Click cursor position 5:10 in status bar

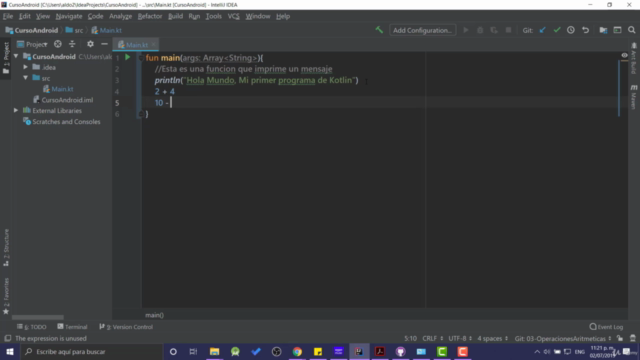pos(410,338)
